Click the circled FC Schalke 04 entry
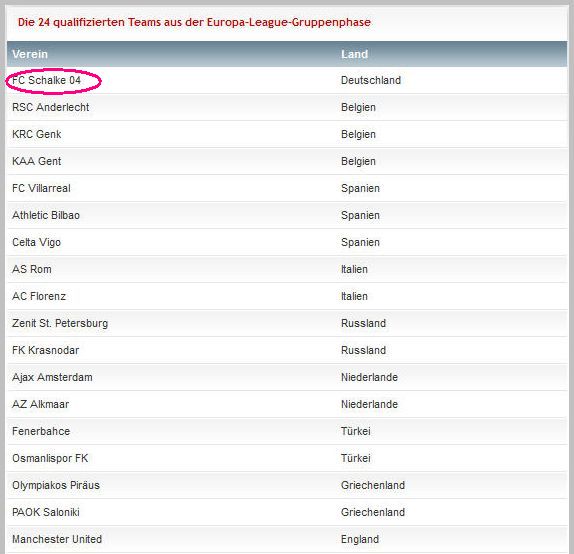Image resolution: width=574 pixels, height=554 pixels. [46, 80]
